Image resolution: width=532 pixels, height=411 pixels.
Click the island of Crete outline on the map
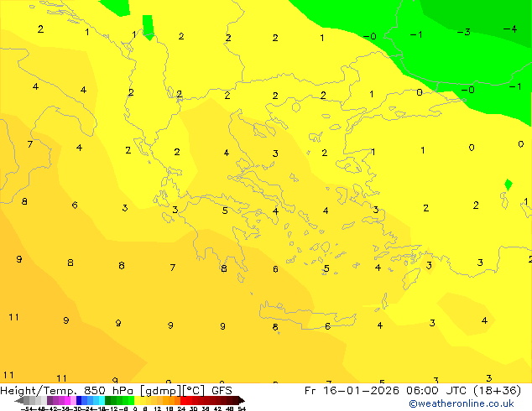click(x=307, y=315)
